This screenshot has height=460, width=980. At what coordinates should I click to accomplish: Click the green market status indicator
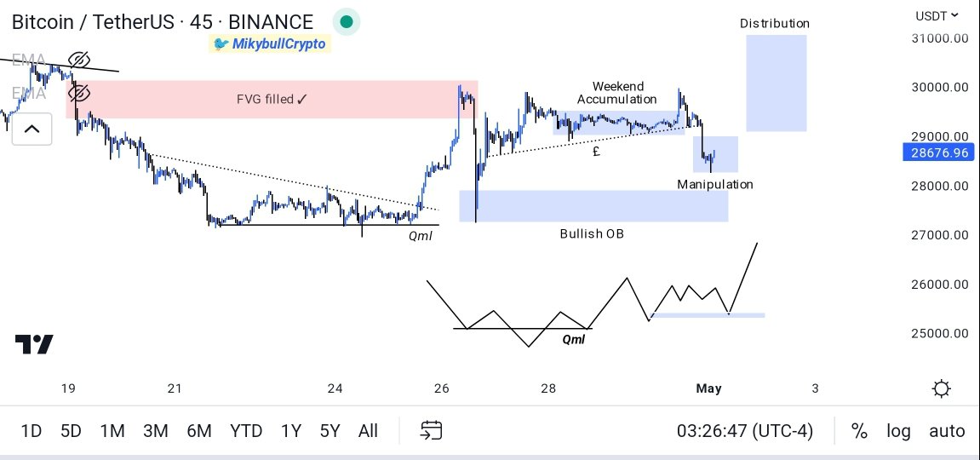click(x=344, y=22)
